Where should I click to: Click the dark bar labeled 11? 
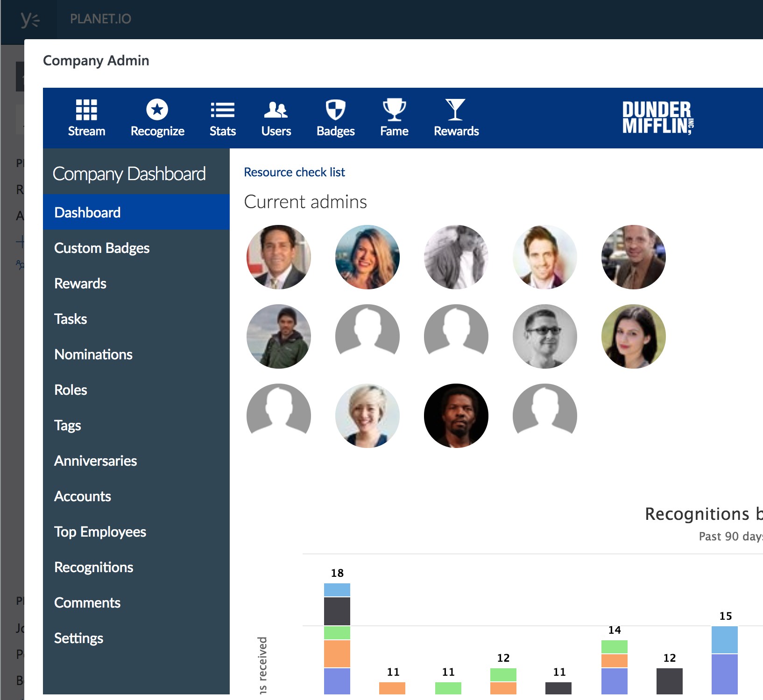pyautogui.click(x=558, y=688)
